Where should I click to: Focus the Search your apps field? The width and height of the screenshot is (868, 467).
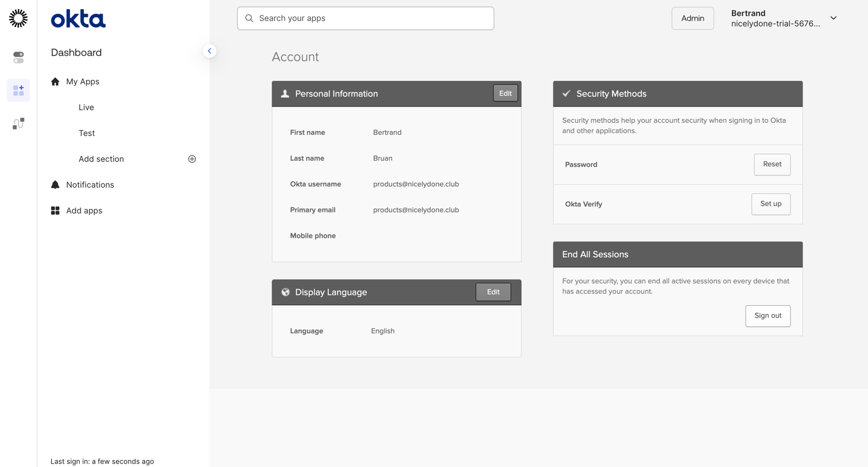pos(366,18)
